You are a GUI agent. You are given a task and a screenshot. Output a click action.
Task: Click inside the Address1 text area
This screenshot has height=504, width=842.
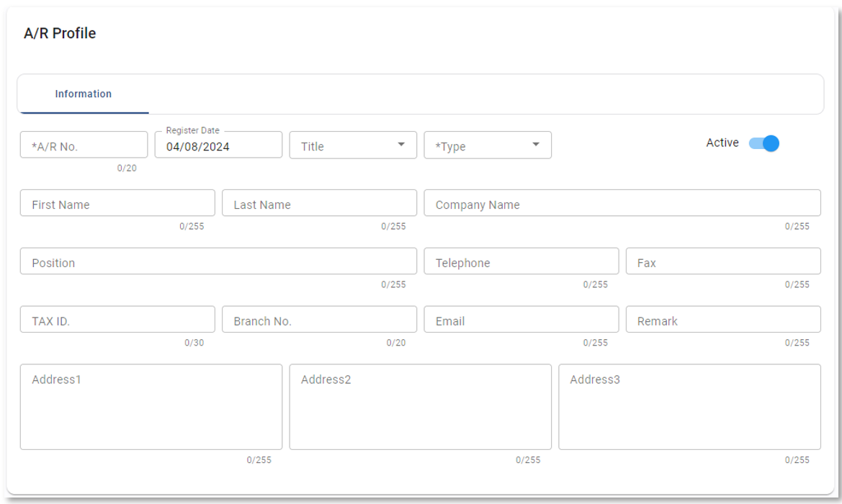click(151, 408)
